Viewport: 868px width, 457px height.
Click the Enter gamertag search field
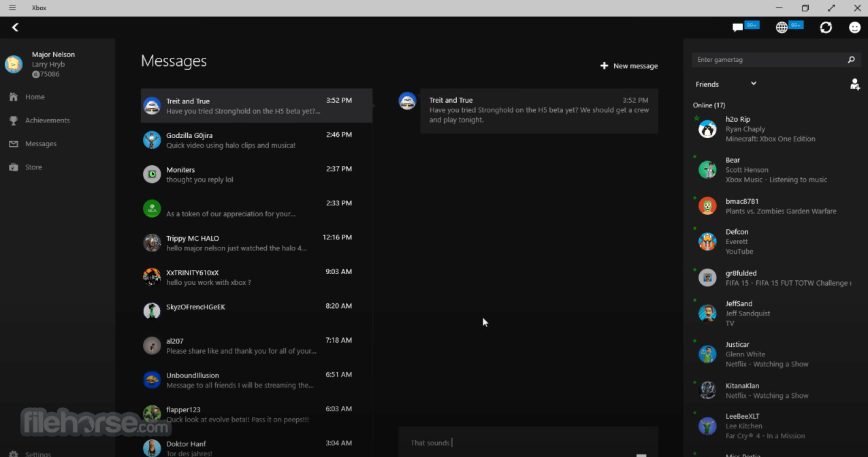(x=775, y=60)
